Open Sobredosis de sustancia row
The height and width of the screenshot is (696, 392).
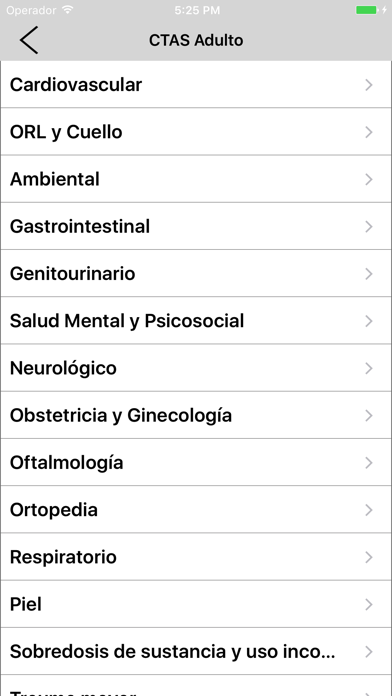196,651
